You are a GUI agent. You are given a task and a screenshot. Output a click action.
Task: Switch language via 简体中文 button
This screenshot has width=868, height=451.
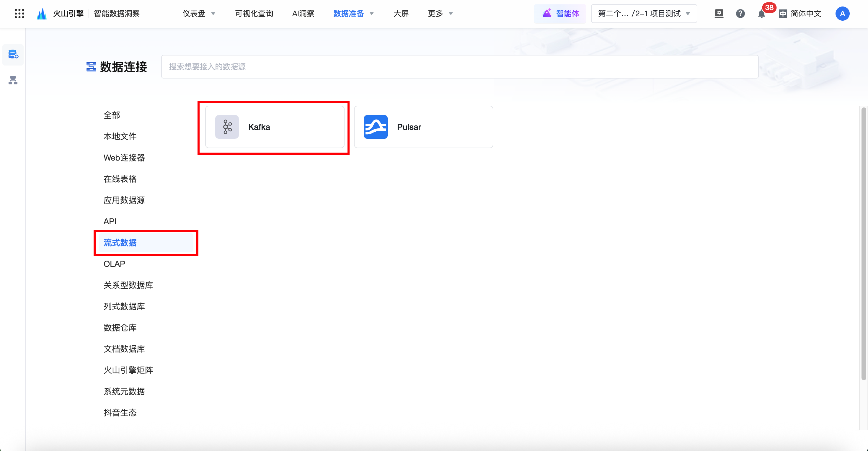[x=800, y=14]
